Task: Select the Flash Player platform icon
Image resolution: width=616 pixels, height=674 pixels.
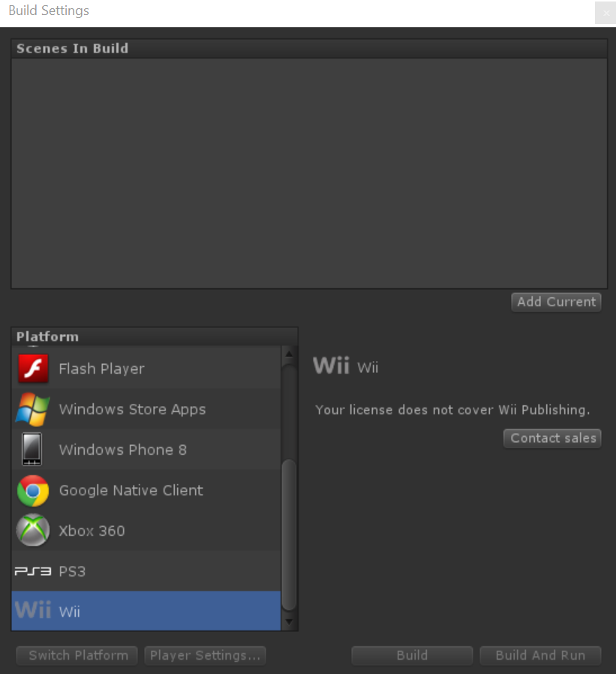Action: pyautogui.click(x=33, y=369)
